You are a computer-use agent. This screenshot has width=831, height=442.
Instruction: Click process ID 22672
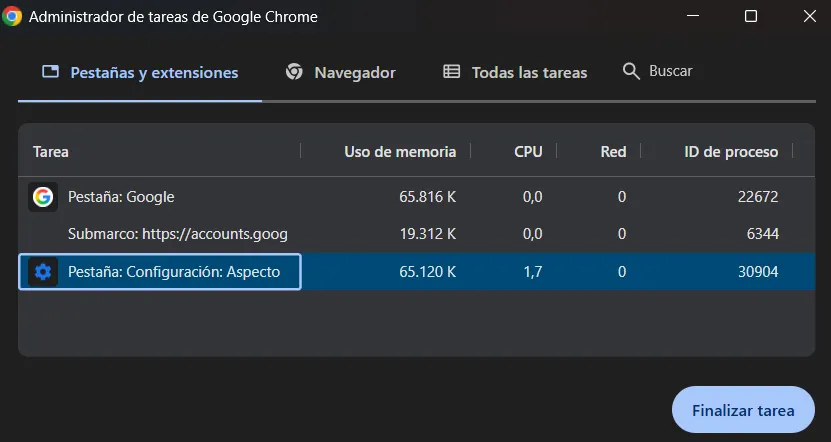(x=758, y=197)
